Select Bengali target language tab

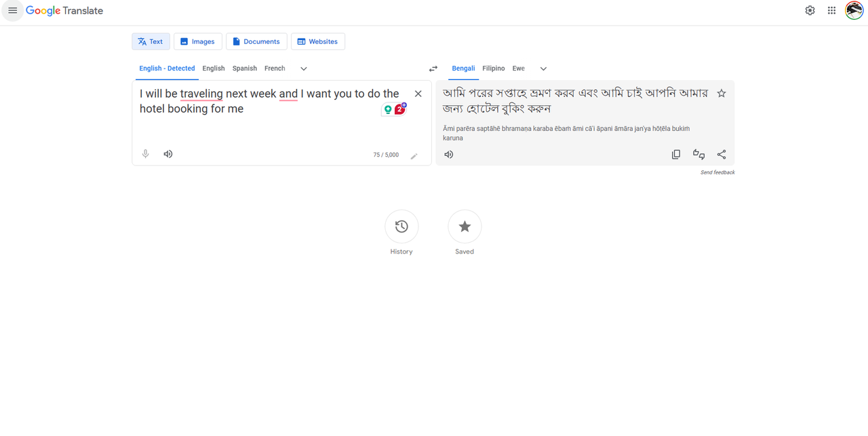464,68
